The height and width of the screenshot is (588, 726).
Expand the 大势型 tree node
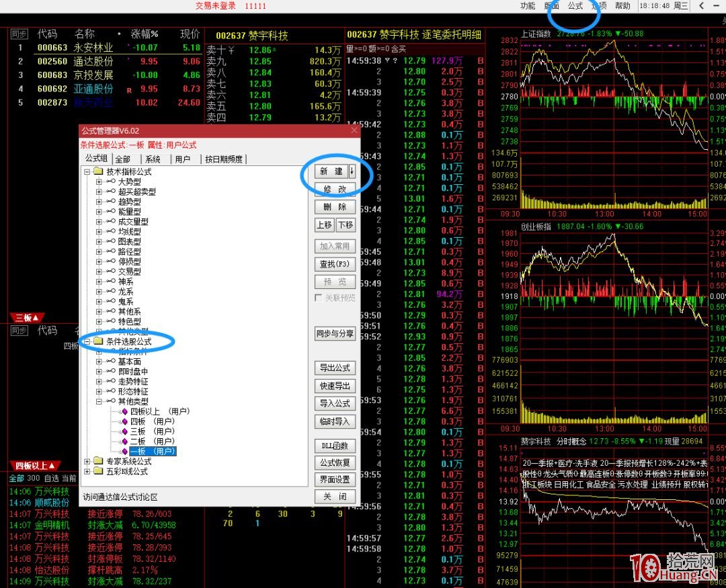coord(99,182)
